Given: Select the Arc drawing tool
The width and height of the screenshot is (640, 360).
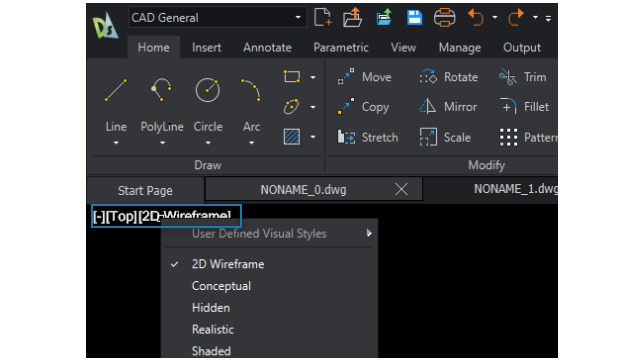Looking at the screenshot, I should 251,90.
